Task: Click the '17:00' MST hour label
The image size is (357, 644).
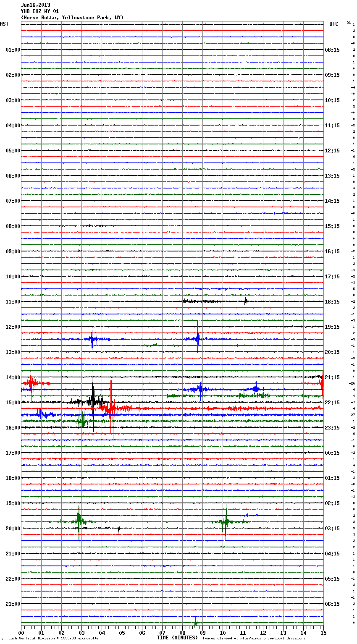Action: 13,453
